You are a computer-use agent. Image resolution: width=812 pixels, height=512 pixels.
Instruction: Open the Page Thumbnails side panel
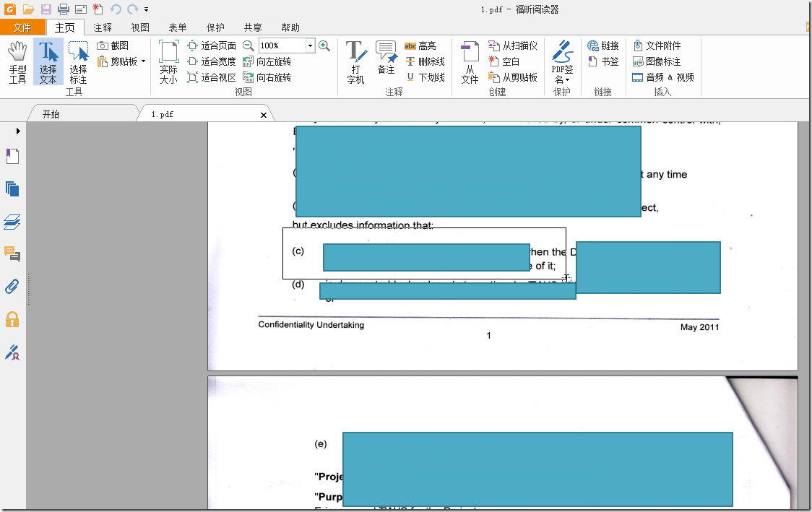tap(12, 189)
